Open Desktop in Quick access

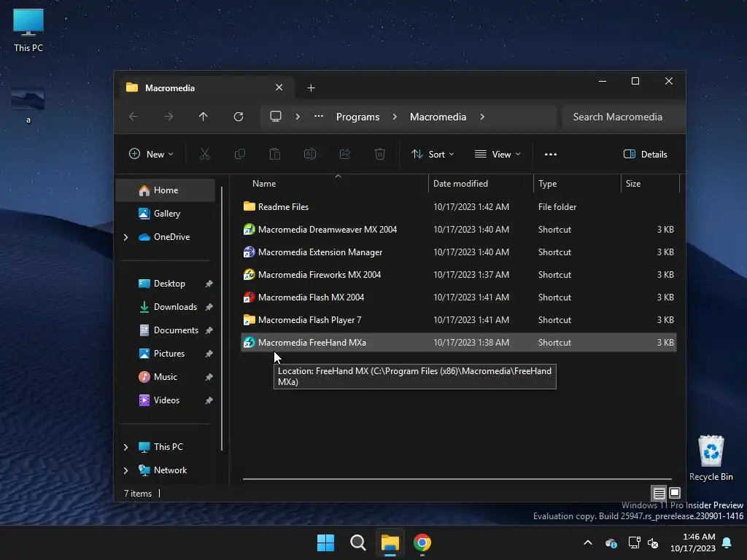(x=165, y=284)
